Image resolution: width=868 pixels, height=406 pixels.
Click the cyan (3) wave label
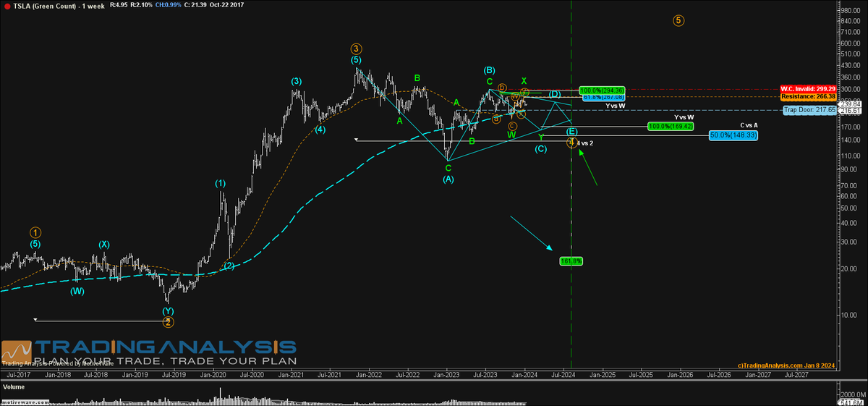click(x=297, y=81)
